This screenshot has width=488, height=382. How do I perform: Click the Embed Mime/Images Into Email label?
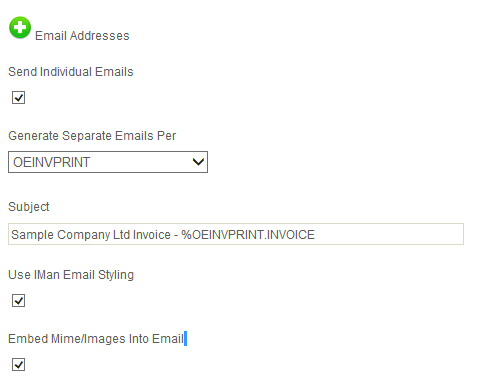pyautogui.click(x=96, y=339)
